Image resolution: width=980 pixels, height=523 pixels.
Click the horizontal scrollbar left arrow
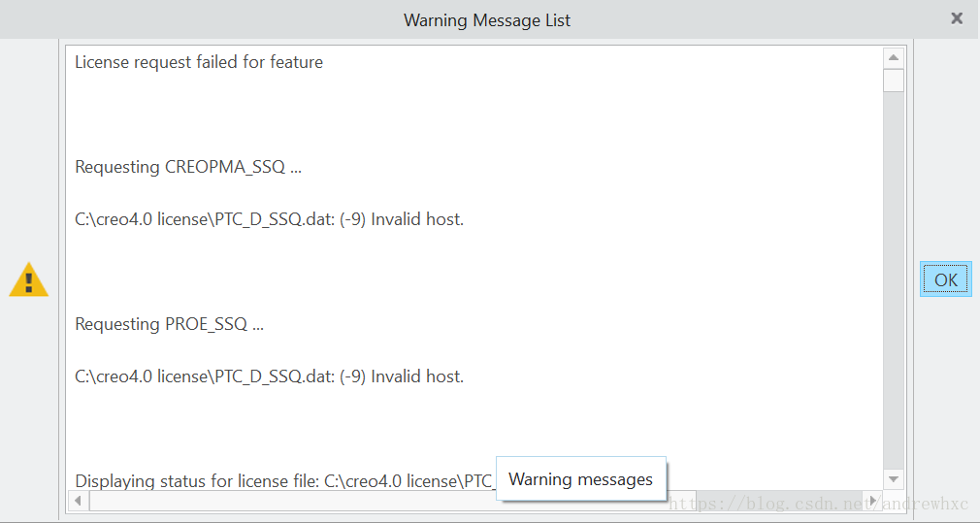click(x=78, y=501)
